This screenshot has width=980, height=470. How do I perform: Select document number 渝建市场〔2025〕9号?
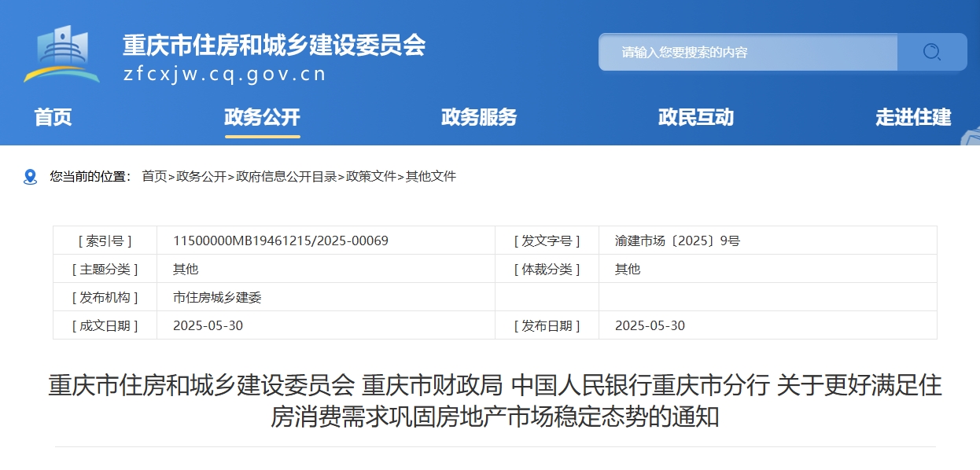[x=677, y=241]
